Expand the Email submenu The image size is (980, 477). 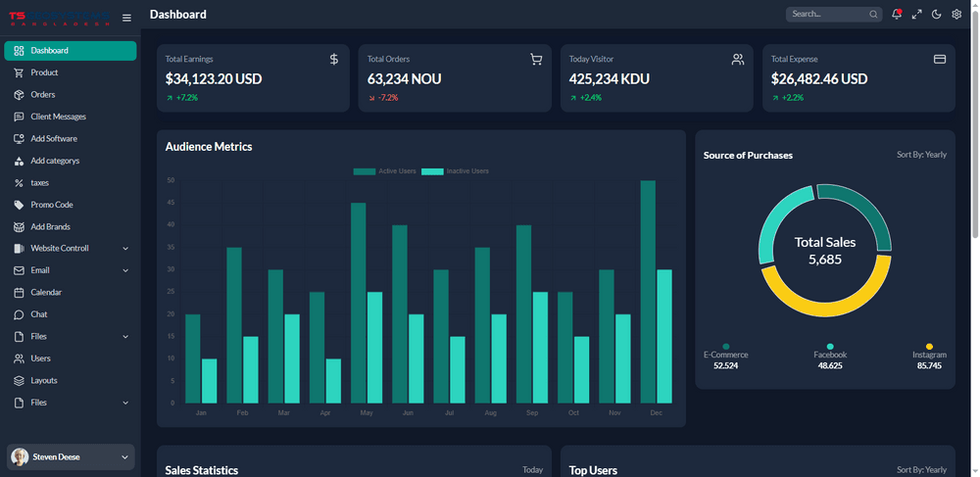(x=125, y=270)
